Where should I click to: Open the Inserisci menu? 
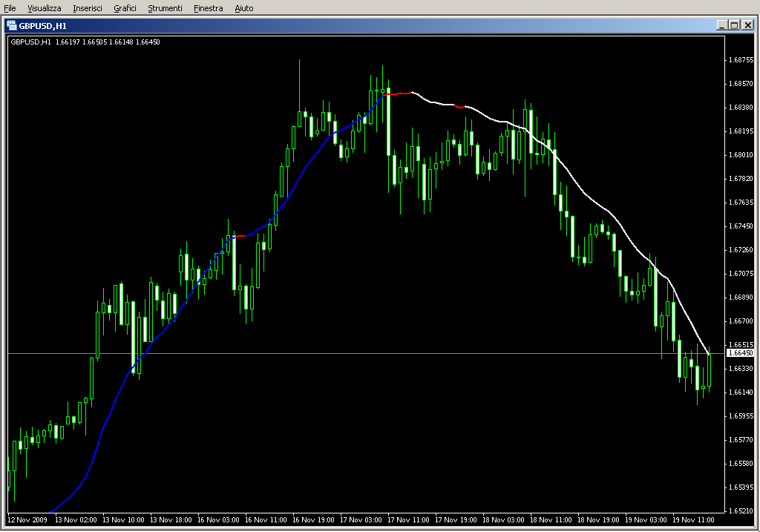[x=88, y=8]
